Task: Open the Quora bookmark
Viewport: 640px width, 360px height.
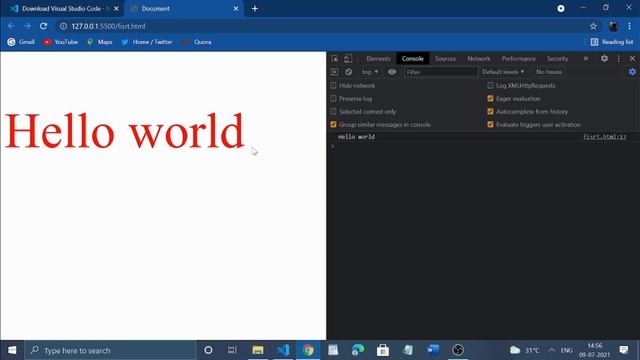Action: 196,42
